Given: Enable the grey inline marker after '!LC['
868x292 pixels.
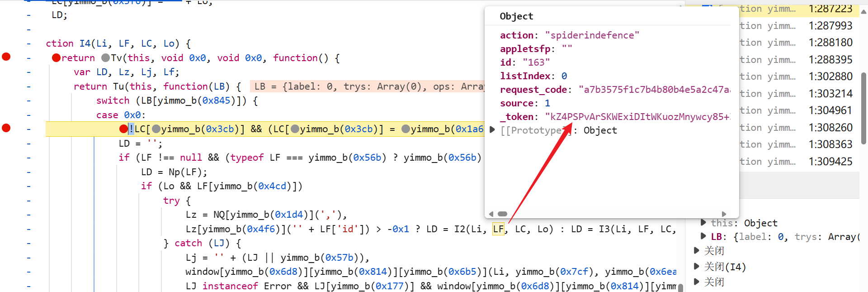Looking at the screenshot, I should pos(156,129).
